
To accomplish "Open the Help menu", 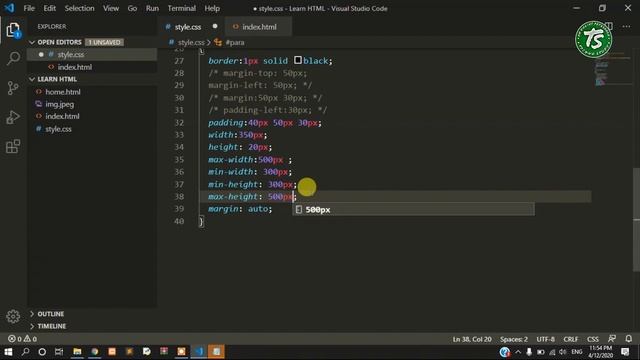I will pos(212,8).
